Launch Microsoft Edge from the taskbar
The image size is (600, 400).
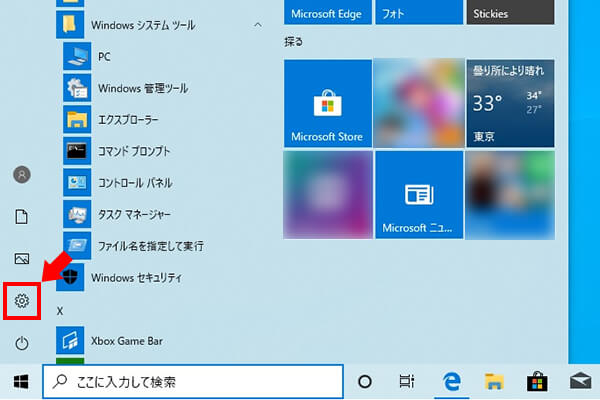point(451,381)
